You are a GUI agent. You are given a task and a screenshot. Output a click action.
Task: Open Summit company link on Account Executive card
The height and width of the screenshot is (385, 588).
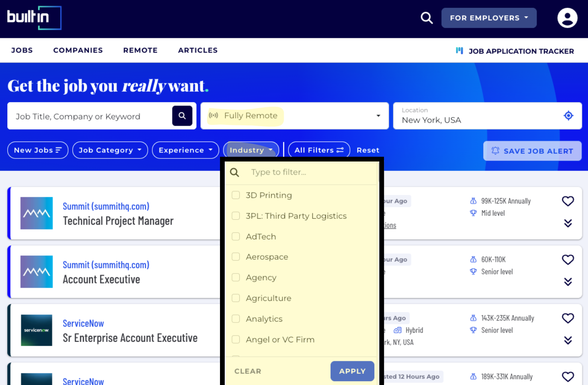point(106,265)
